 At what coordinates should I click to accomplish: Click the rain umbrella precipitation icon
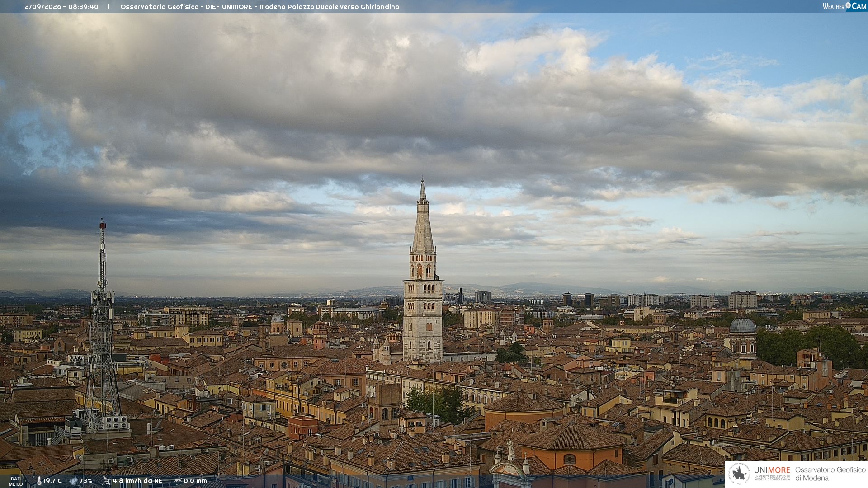click(x=178, y=481)
